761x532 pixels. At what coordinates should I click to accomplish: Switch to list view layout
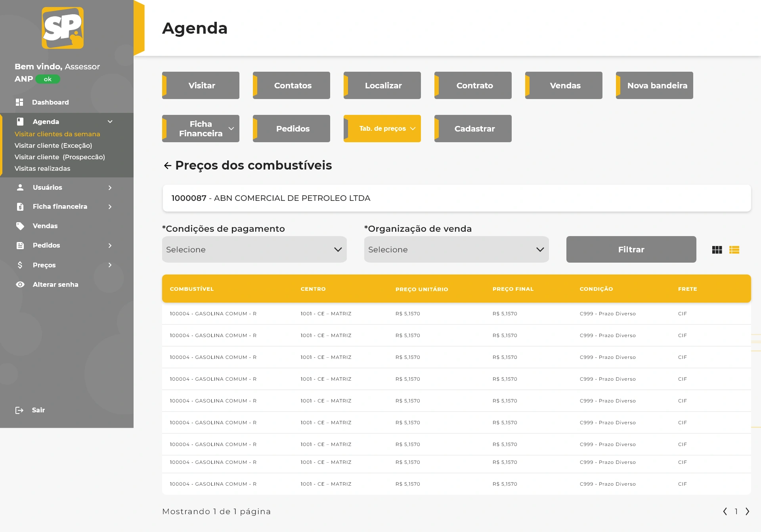tap(734, 250)
